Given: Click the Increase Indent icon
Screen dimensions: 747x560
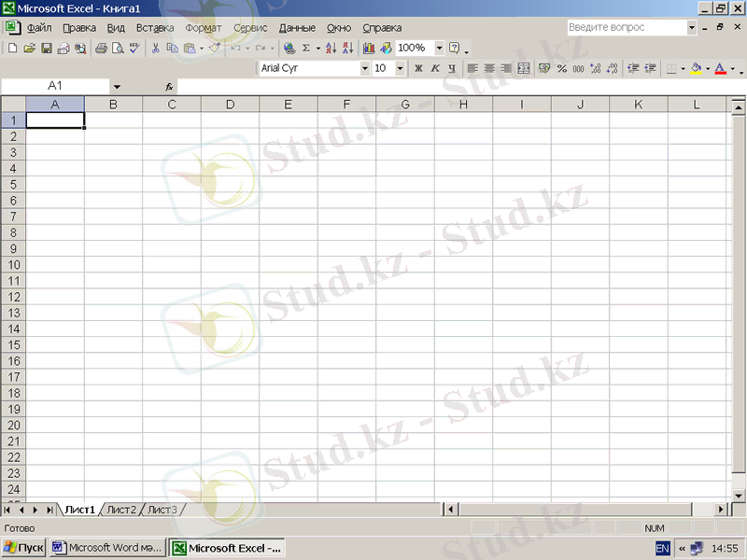Looking at the screenshot, I should click(x=650, y=68).
